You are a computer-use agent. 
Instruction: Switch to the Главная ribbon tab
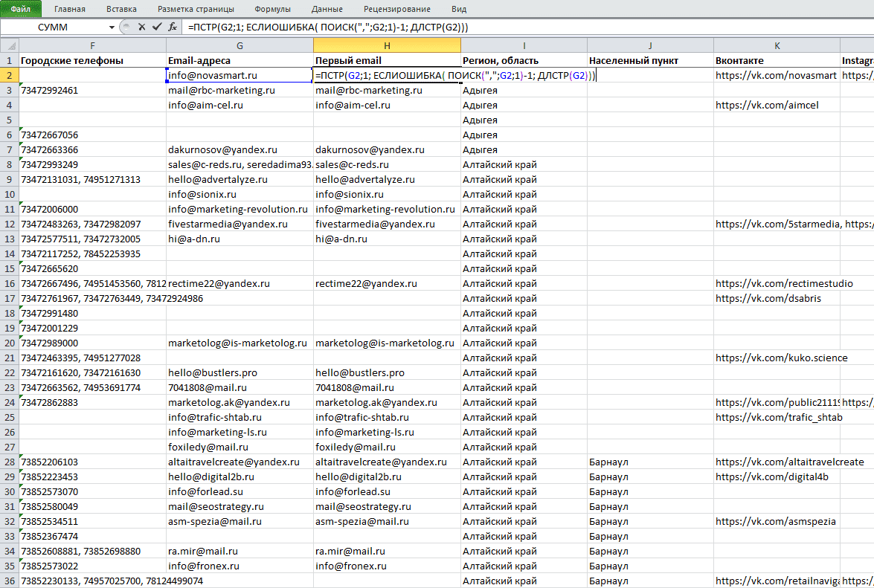pos(70,9)
